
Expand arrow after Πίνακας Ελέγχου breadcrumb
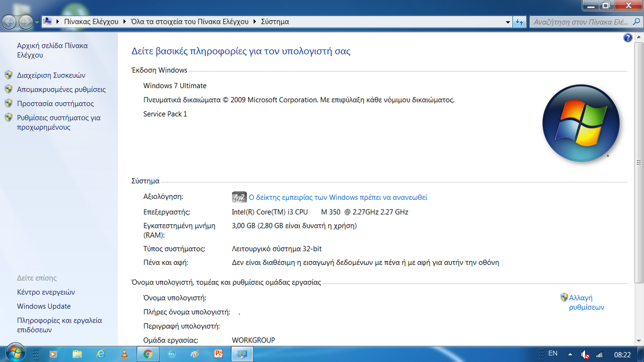(x=125, y=22)
